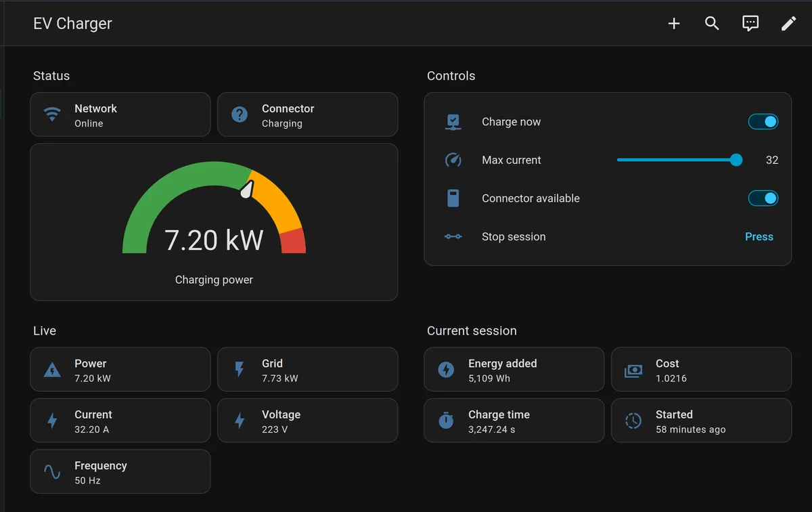Click the Connector available device icon
Viewport: 812px width, 512px height.
453,198
